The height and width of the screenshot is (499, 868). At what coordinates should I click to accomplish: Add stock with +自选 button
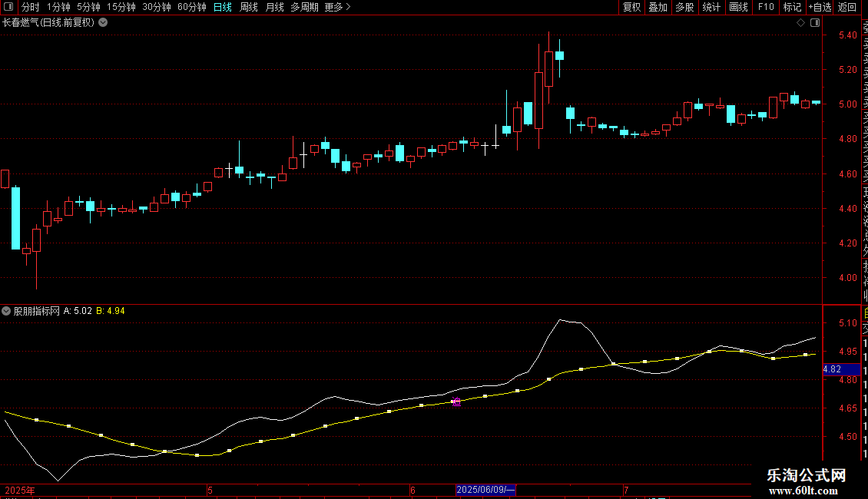coord(820,7)
